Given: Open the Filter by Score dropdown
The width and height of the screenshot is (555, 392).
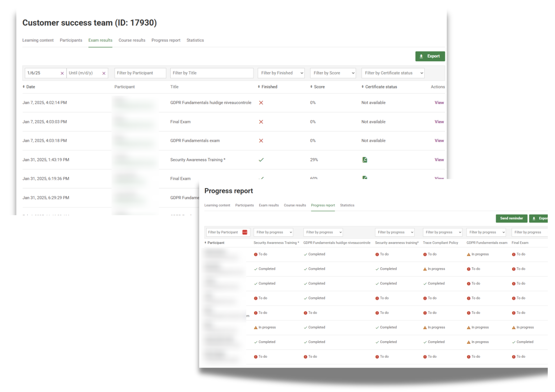Looking at the screenshot, I should point(333,73).
